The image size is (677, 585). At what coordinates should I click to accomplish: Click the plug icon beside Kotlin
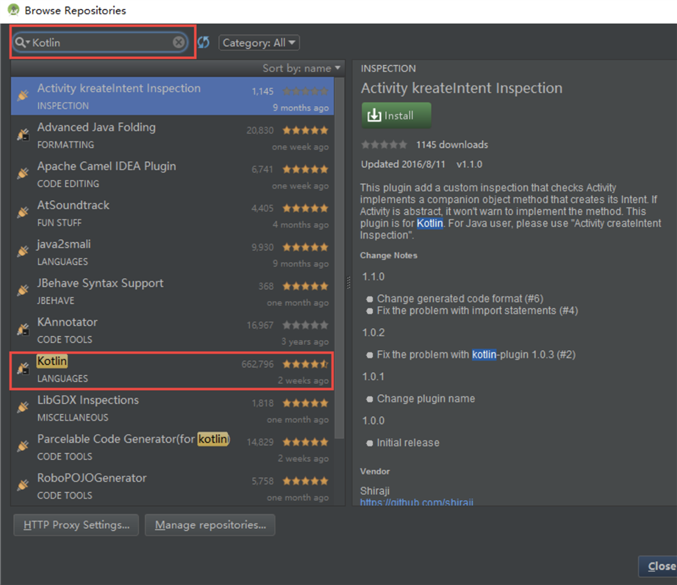click(x=23, y=368)
